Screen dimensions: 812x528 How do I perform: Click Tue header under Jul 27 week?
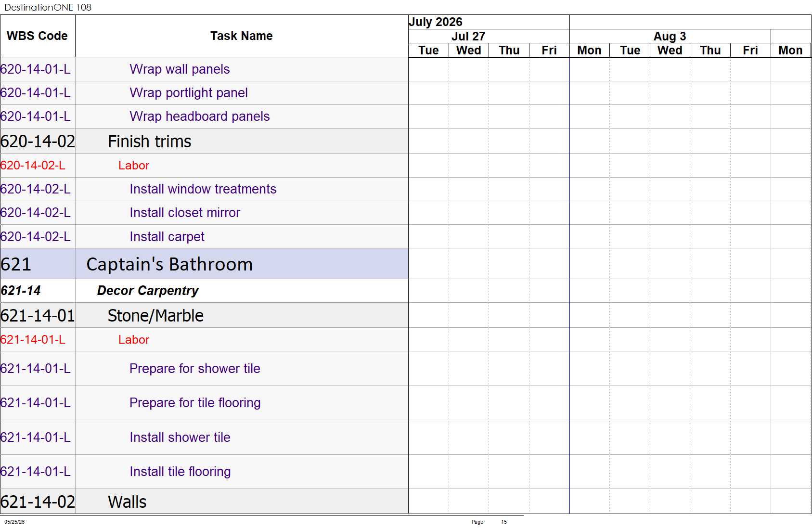tap(428, 51)
